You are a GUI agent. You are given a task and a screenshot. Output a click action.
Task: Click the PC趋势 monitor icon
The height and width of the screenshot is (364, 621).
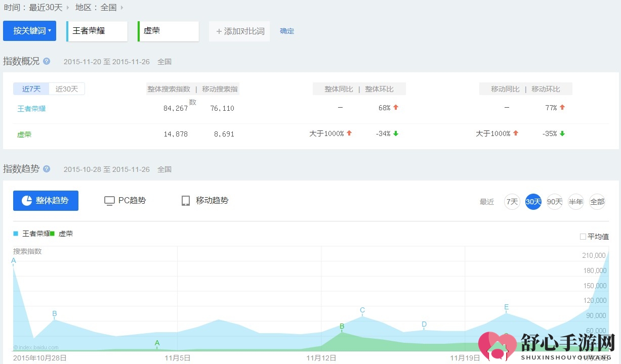pos(109,201)
